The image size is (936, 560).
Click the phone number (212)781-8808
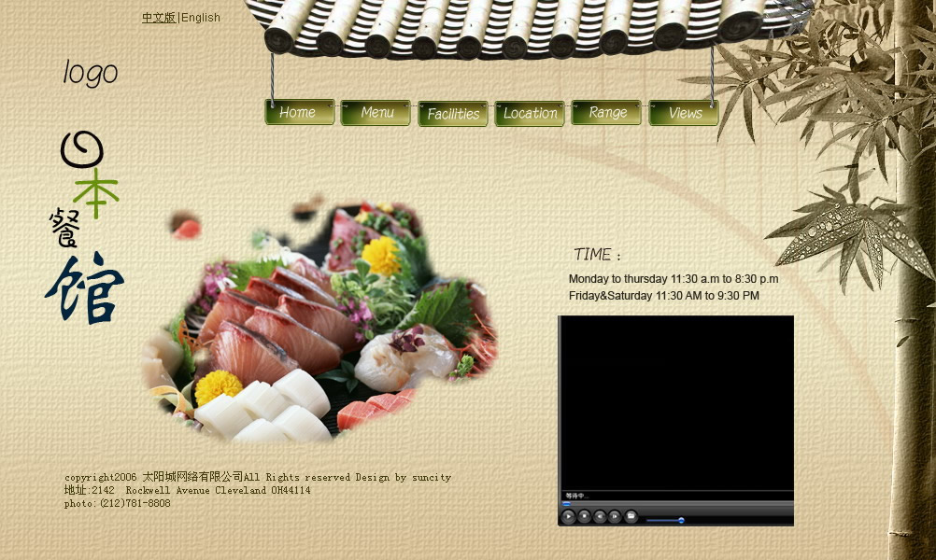point(135,503)
